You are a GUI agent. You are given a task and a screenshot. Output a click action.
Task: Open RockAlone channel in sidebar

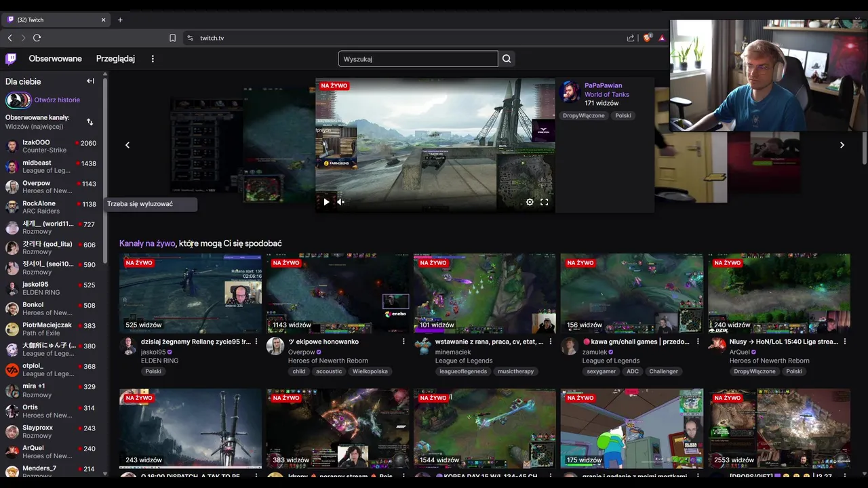click(53, 207)
